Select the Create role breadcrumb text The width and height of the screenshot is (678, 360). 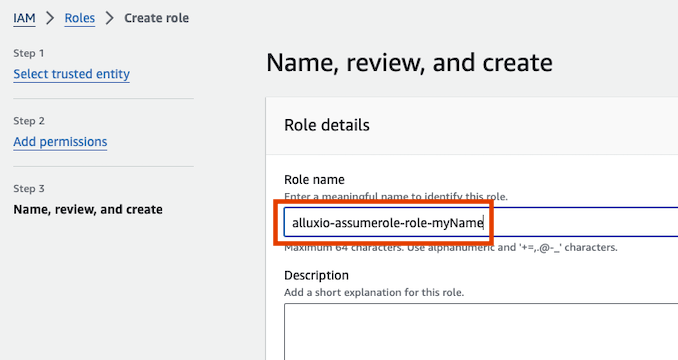click(157, 18)
